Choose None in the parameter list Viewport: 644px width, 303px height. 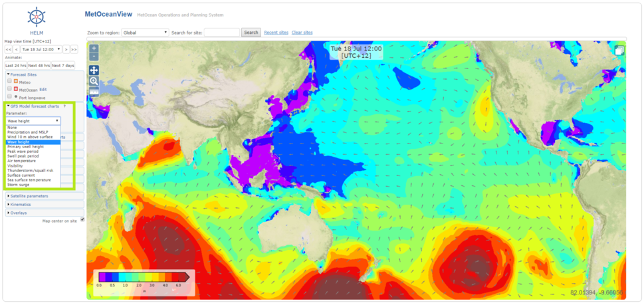(x=33, y=128)
